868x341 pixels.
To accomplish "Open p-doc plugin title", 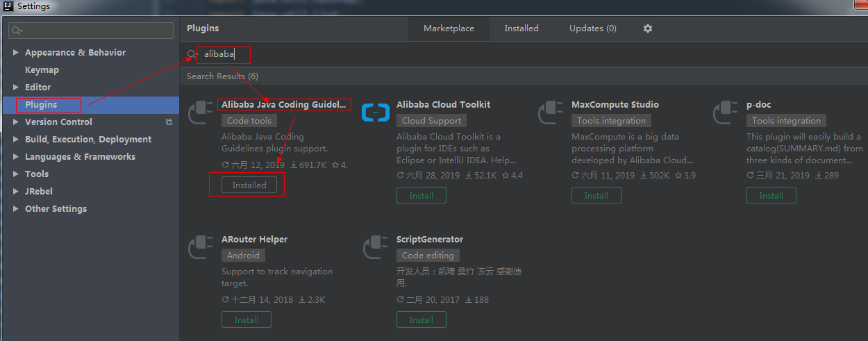I will [758, 105].
